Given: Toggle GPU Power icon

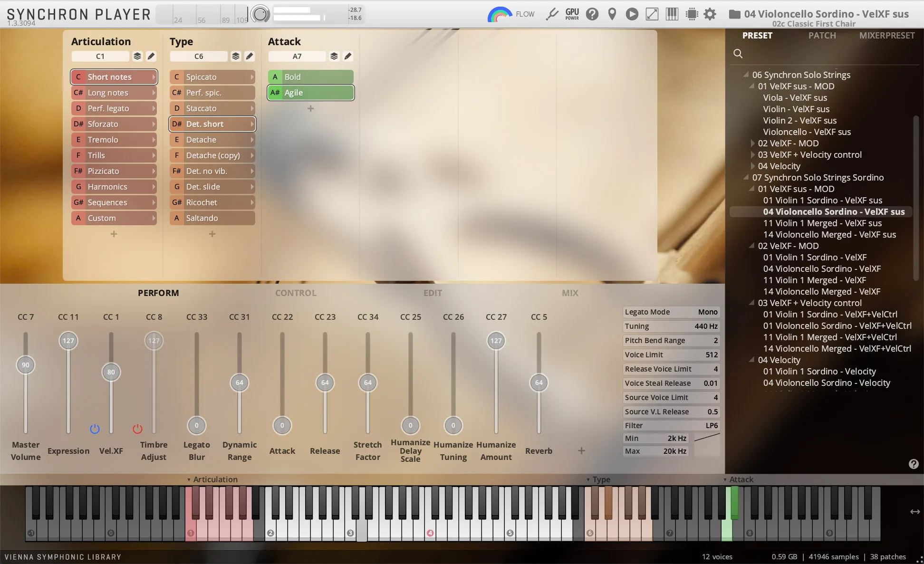Looking at the screenshot, I should tap(572, 14).
